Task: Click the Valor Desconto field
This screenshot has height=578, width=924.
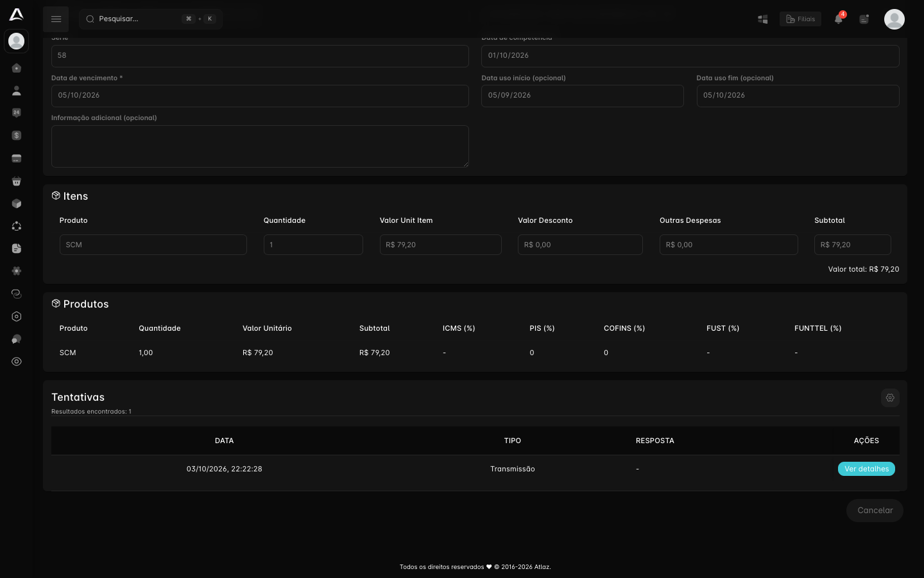Action: click(x=580, y=245)
